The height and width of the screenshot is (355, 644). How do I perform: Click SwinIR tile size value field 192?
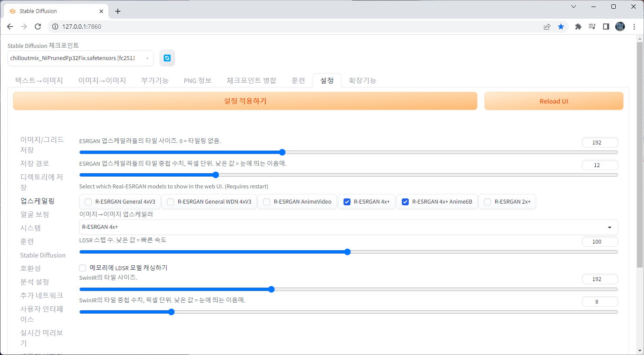(600, 279)
